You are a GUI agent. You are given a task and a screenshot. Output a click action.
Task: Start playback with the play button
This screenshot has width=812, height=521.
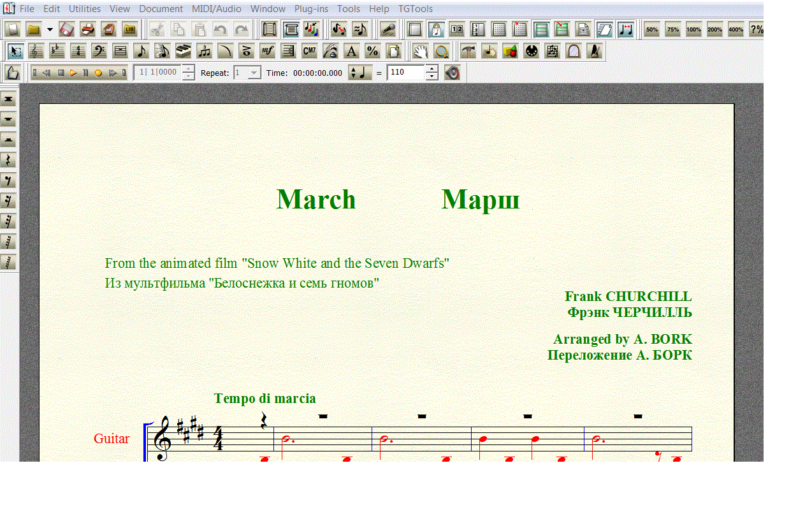(73, 73)
